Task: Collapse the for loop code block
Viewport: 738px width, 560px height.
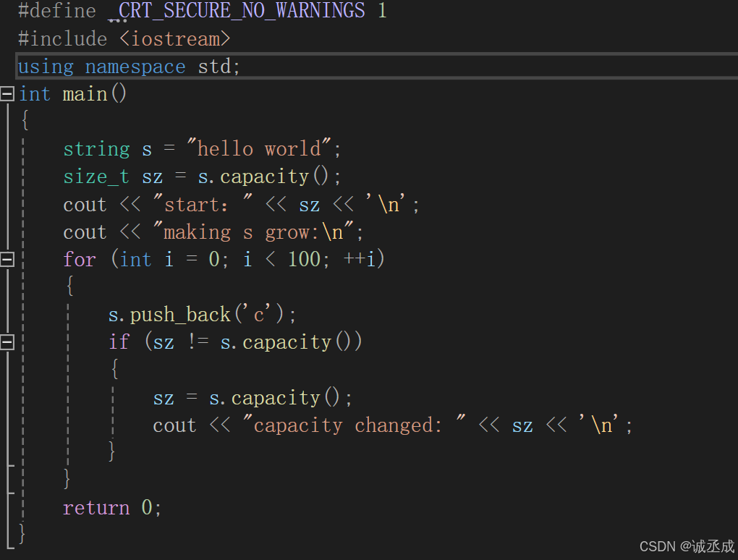Action: pos(7,259)
